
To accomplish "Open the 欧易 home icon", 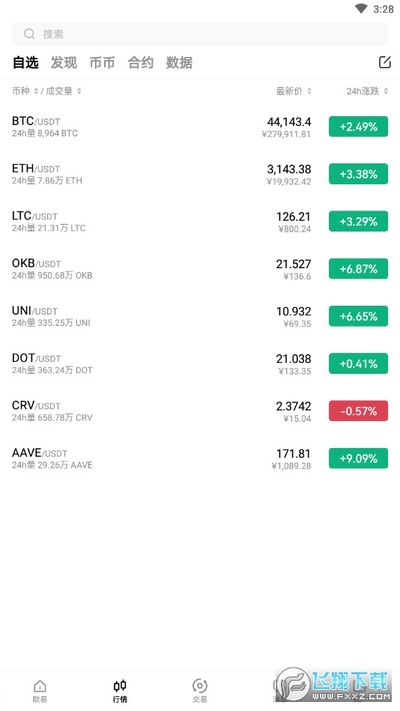I will coord(40,686).
